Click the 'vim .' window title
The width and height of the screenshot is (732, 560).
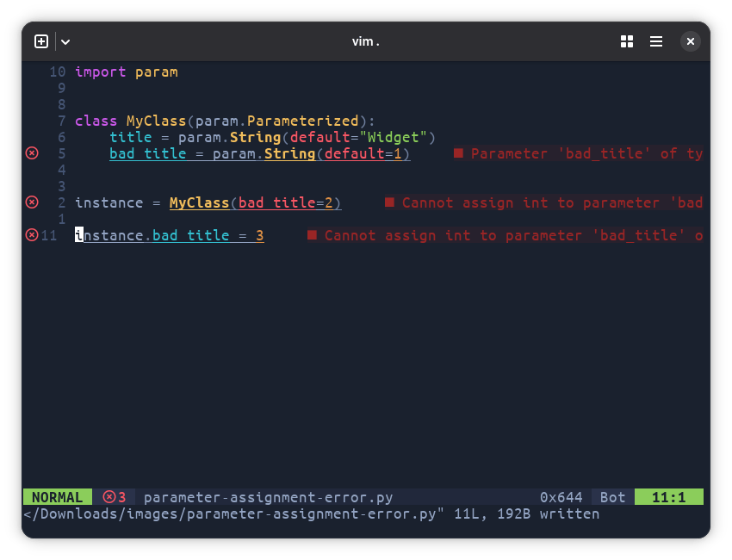365,41
